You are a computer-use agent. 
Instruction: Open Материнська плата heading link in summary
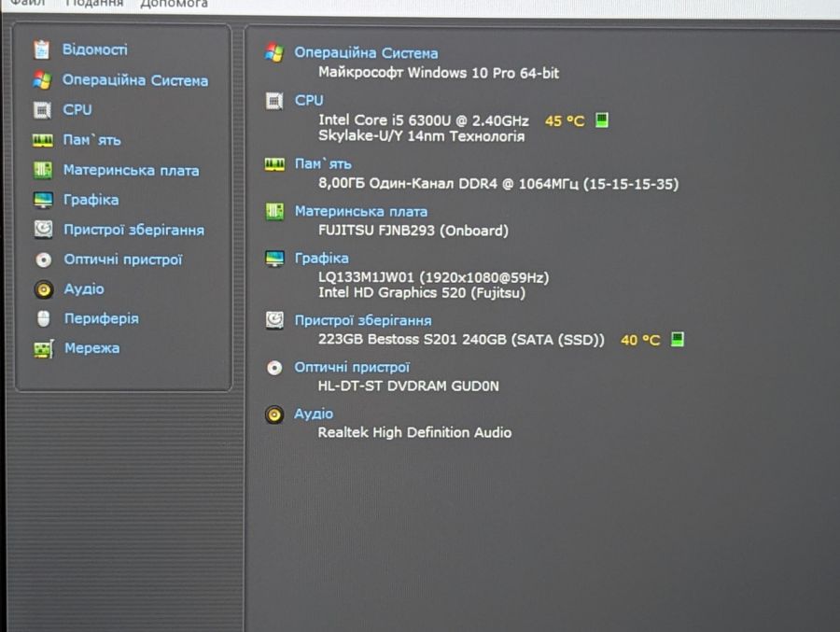click(361, 212)
